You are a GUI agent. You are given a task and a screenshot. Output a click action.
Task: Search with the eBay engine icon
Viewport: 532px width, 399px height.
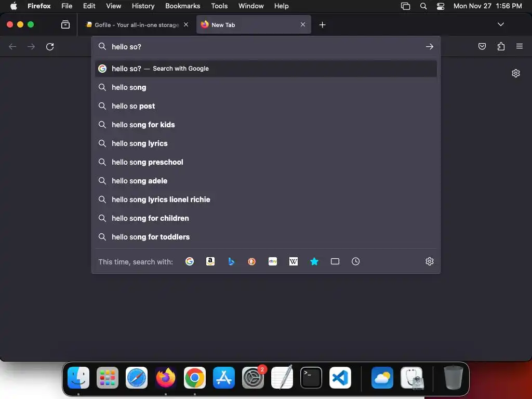[273, 261]
